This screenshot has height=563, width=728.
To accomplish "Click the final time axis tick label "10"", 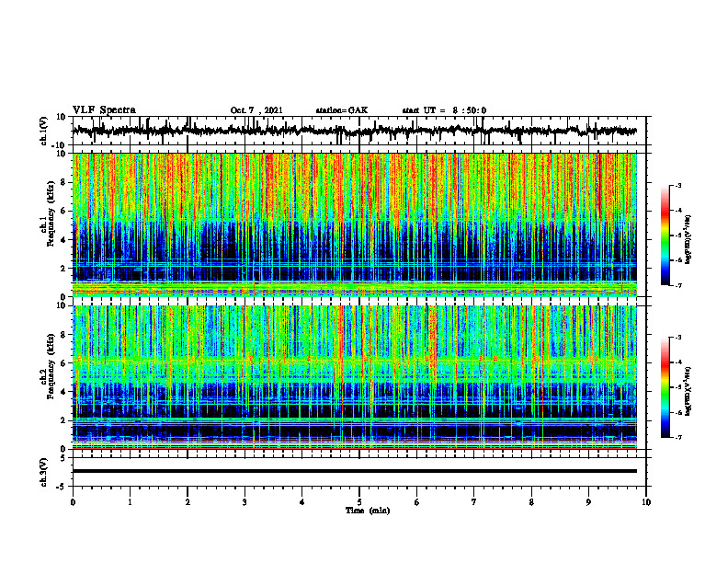I will [646, 502].
